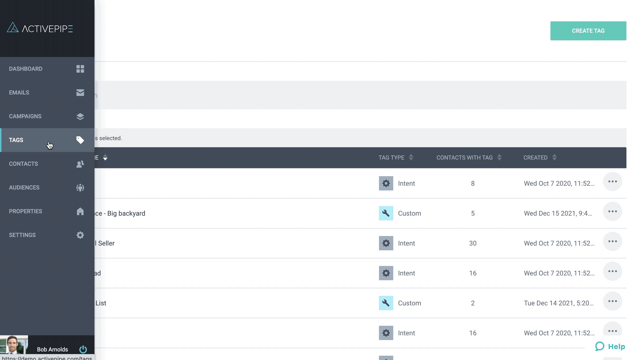Click the Contacts people icon
The width and height of the screenshot is (644, 360).
tap(80, 164)
